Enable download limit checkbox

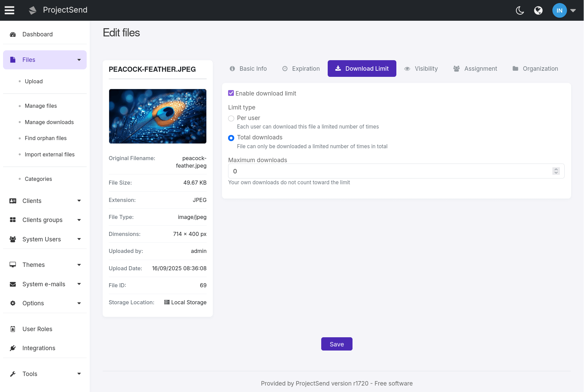[x=231, y=93]
